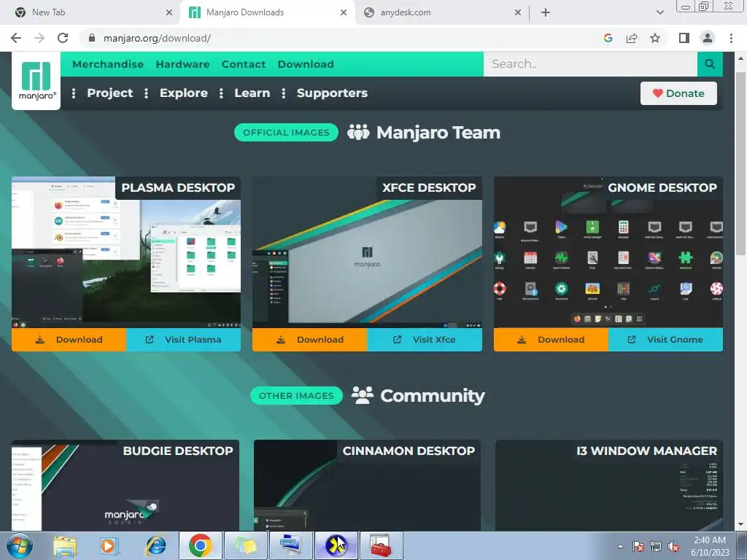
Task: Open Internet Explorer from the taskbar
Action: click(156, 545)
